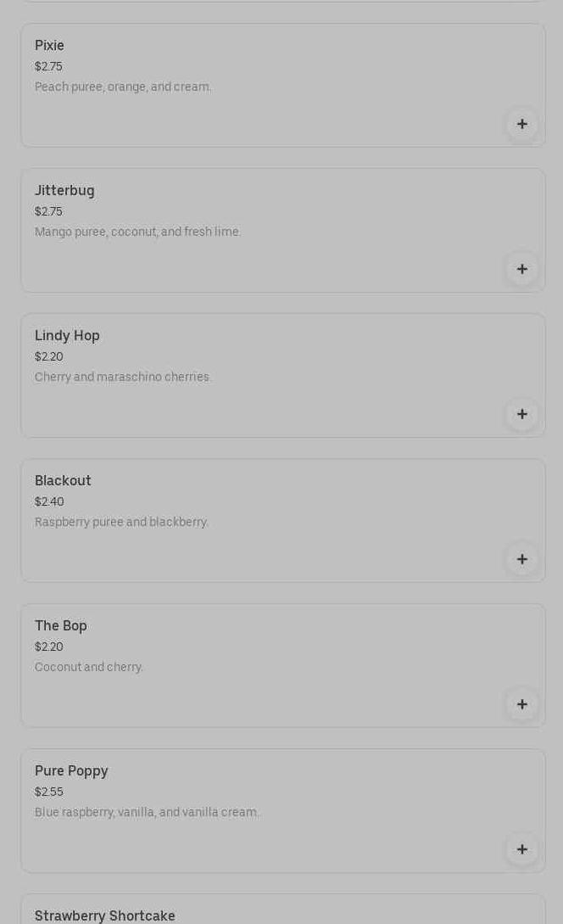Click Pure Poppy's blue raspberry description
This screenshot has width=563, height=924.
147,812
